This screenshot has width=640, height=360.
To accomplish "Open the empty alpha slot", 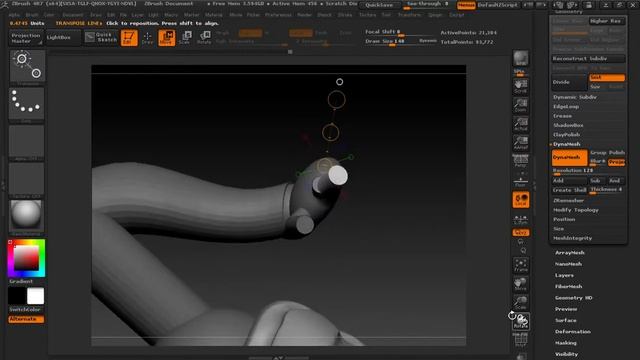I will point(27,142).
